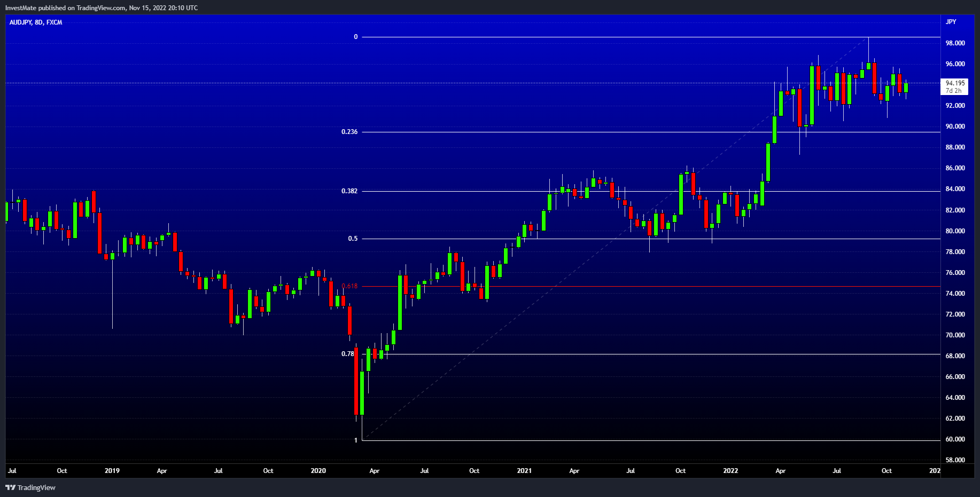The height and width of the screenshot is (497, 980).
Task: Click the 62.000 price axis label
Action: (x=955, y=419)
